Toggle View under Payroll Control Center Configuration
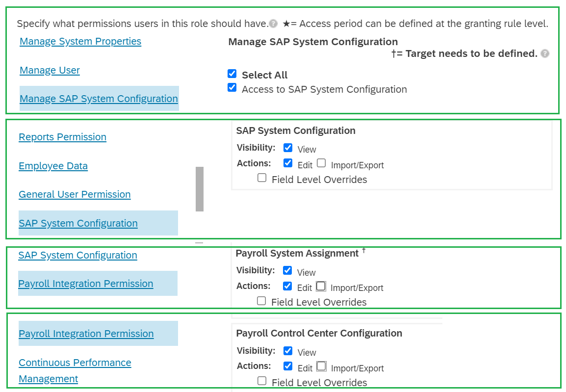This screenshot has height=392, width=566. tap(288, 350)
